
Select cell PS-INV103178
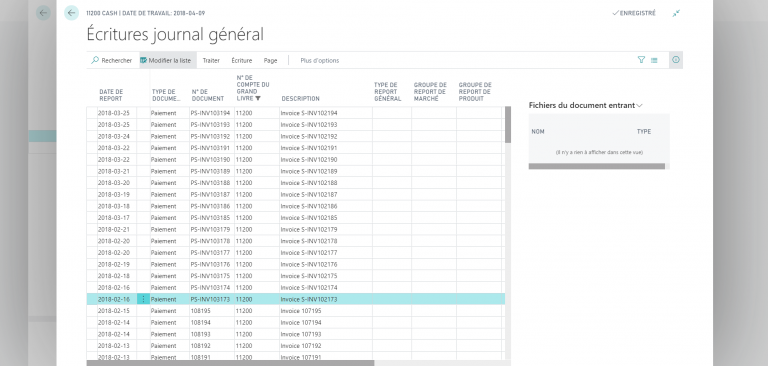tap(212, 241)
